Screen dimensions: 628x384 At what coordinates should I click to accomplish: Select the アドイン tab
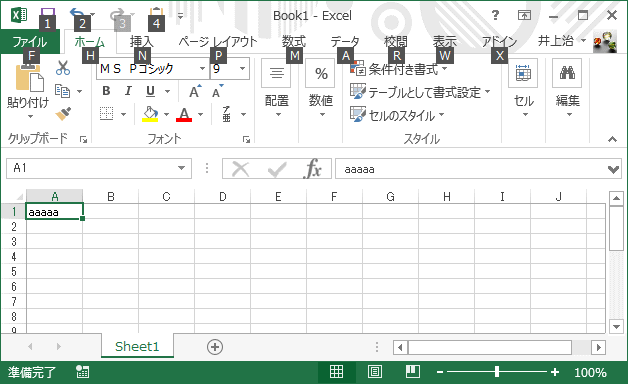click(499, 41)
